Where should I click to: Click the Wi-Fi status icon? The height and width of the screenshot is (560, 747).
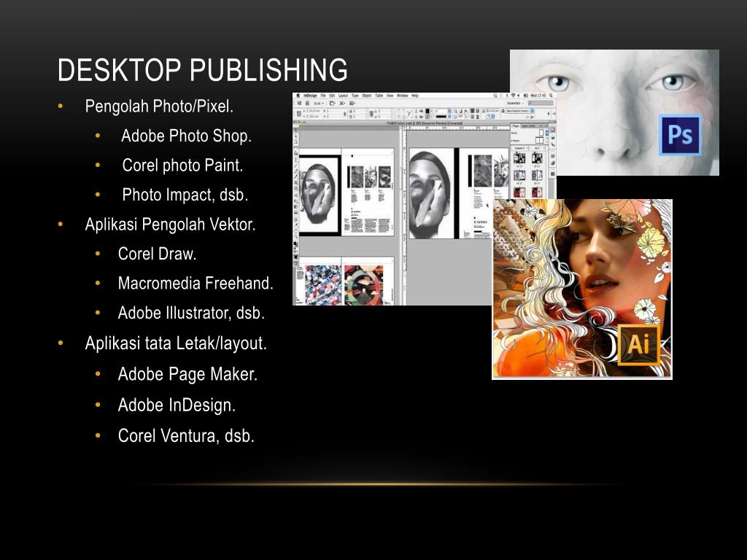[513, 96]
